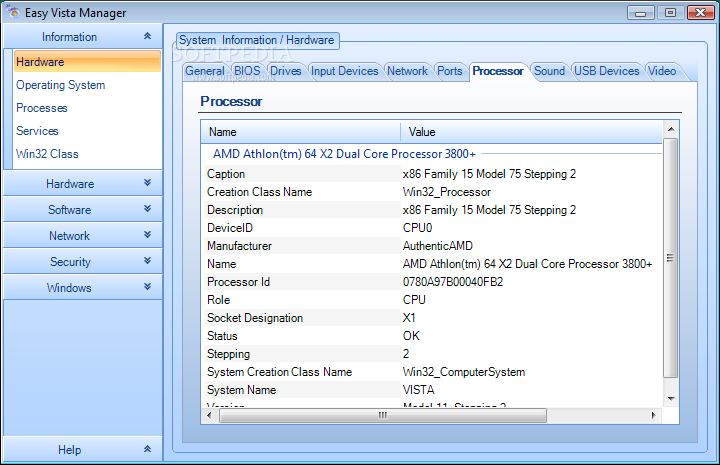
Task: Maximize the Easy Vista Manager window
Action: [x=670, y=12]
